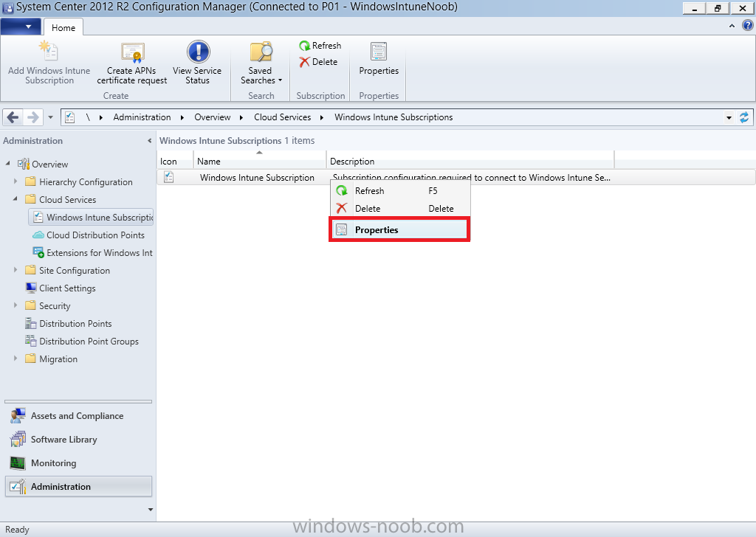
Task: Select Site Configuration tree item
Action: click(x=75, y=271)
